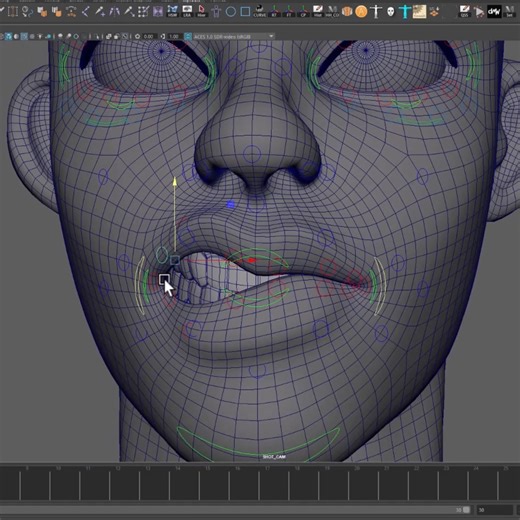Image resolution: width=520 pixels, height=520 pixels.
Task: Click the range slider end handle
Action: pyautogui.click(x=466, y=510)
